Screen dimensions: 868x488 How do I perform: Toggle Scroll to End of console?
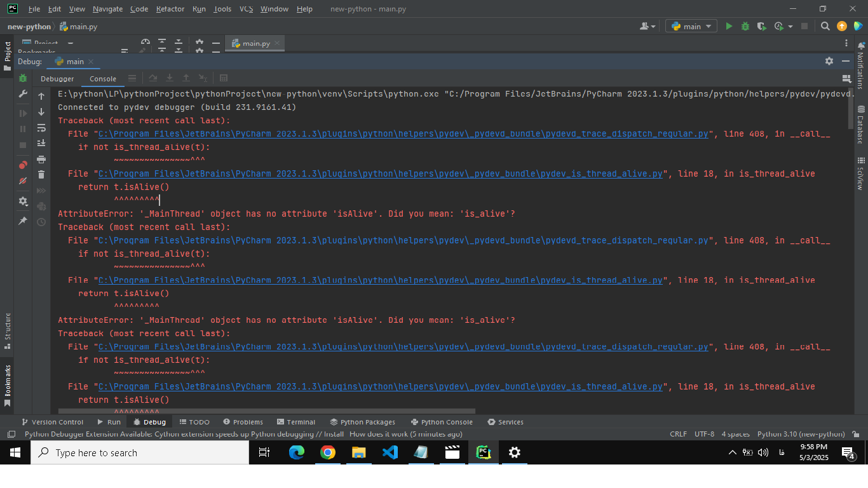click(41, 143)
